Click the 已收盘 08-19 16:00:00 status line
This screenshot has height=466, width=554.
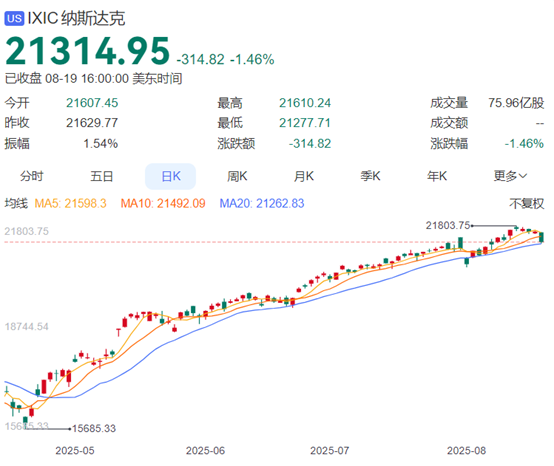93,78
